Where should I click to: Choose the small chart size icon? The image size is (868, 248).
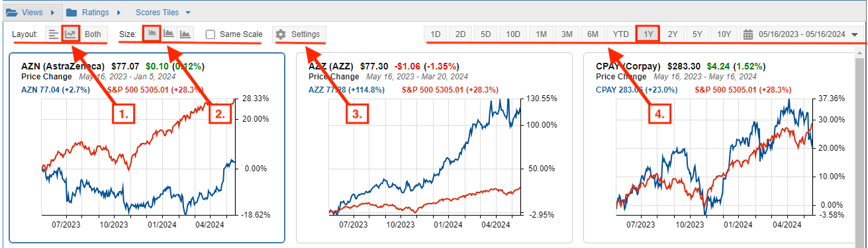[152, 34]
